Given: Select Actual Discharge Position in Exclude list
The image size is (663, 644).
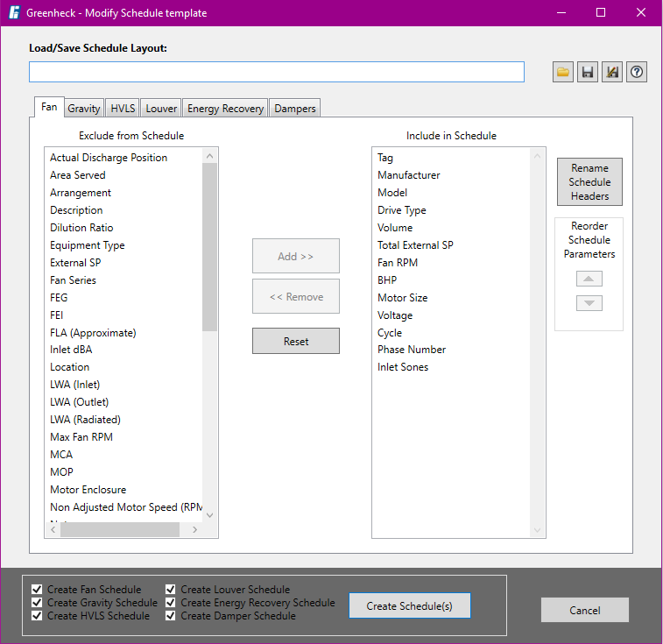Looking at the screenshot, I should [x=109, y=158].
